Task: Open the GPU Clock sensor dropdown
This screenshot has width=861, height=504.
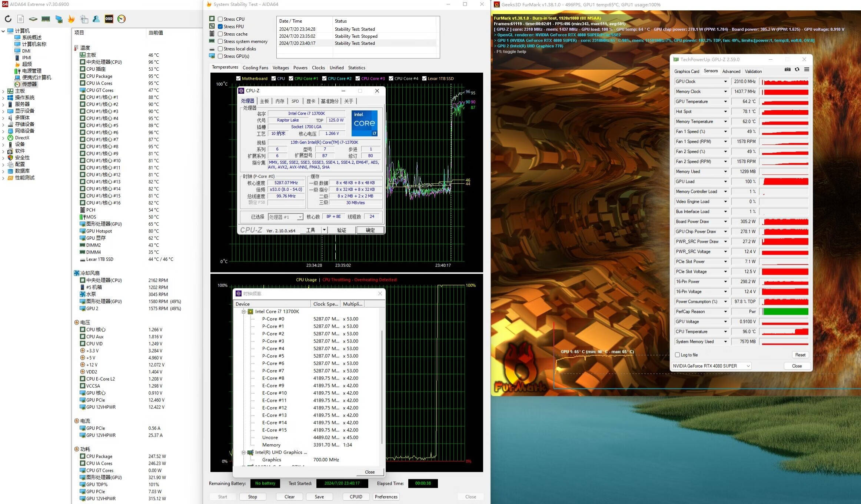Action: (725, 81)
